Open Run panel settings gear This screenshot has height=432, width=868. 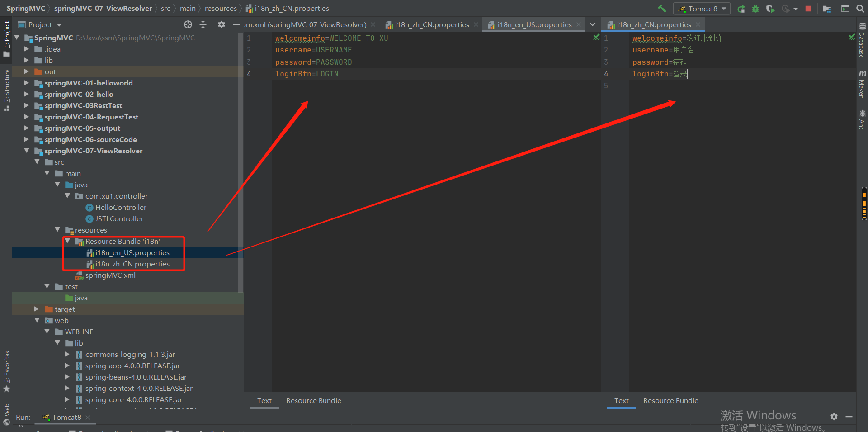[834, 417]
